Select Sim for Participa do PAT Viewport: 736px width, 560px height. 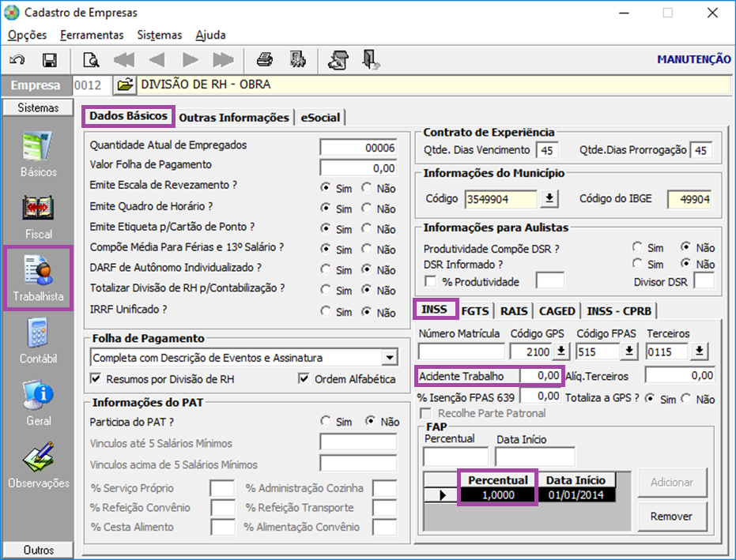325,421
